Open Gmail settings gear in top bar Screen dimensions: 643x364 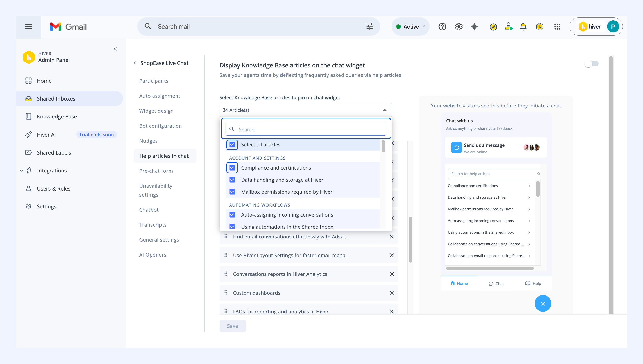[458, 26]
